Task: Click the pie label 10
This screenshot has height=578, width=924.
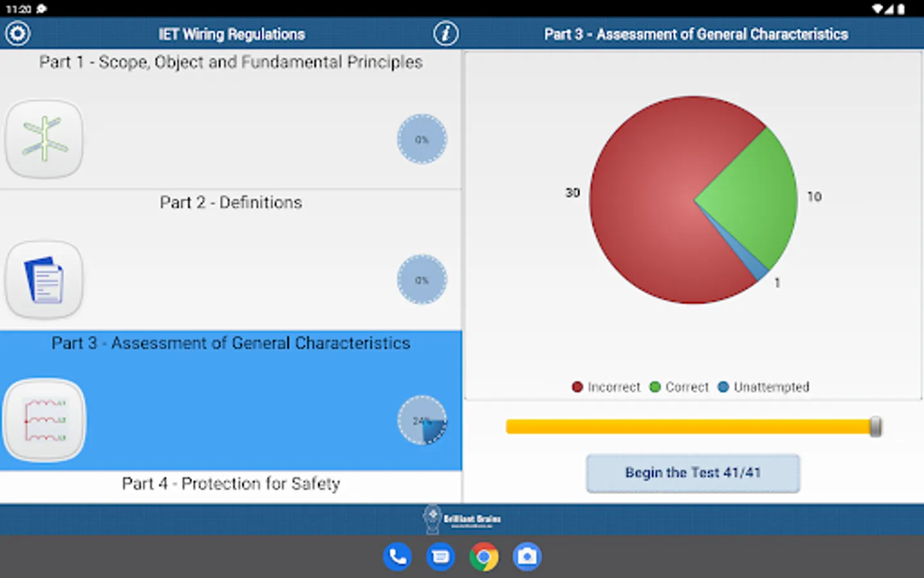Action: click(814, 197)
